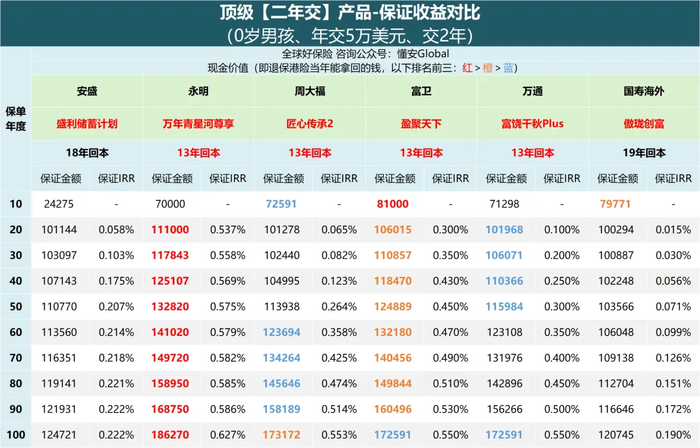This screenshot has width=700, height=448.
Task: Click the 周大福 company header
Action: (310, 91)
